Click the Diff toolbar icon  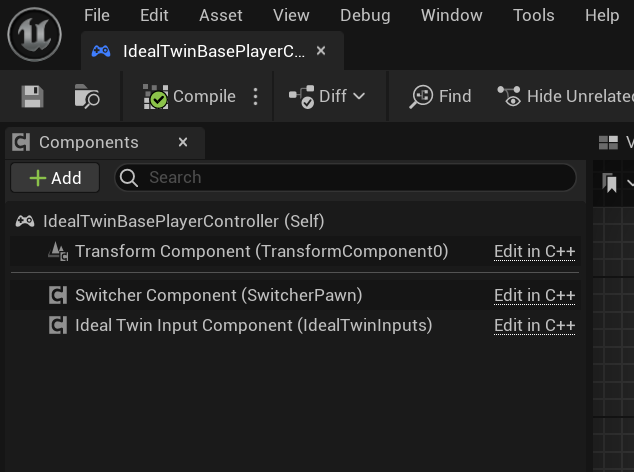tap(302, 96)
